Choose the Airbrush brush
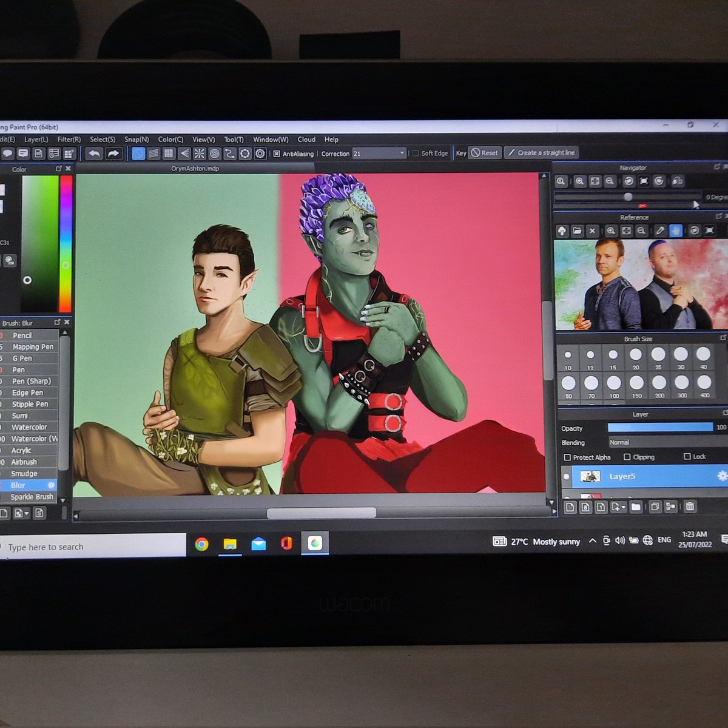 click(x=29, y=462)
